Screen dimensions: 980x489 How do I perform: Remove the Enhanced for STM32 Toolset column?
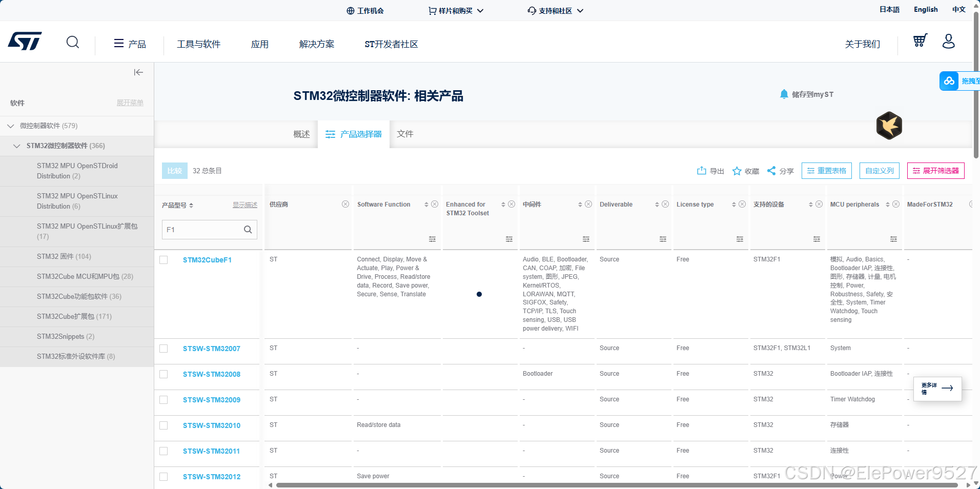[x=512, y=204]
